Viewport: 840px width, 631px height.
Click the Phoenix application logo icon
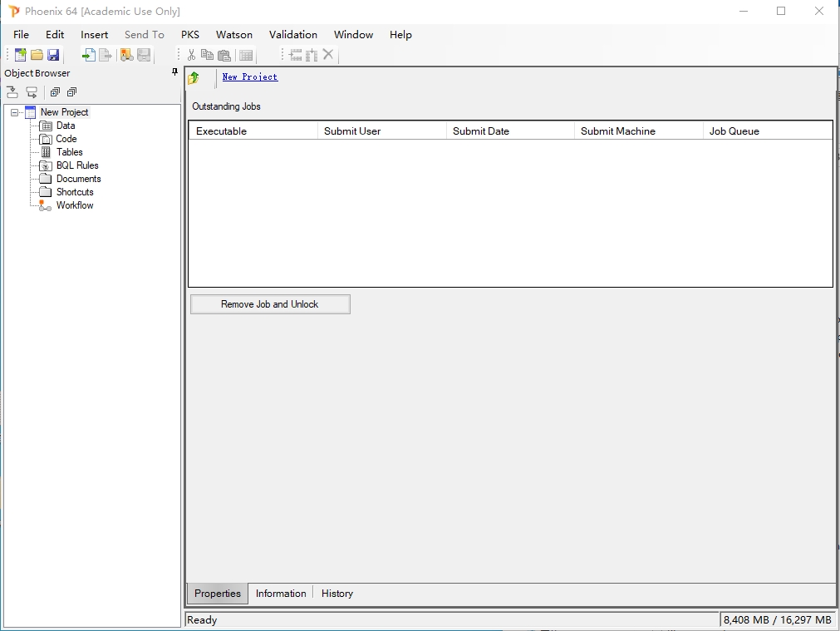tap(14, 12)
